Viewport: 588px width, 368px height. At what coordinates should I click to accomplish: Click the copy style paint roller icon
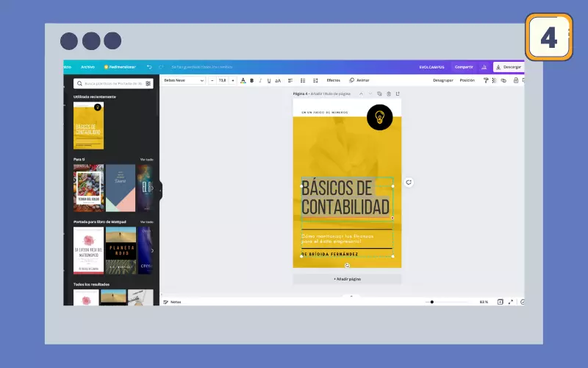486,80
